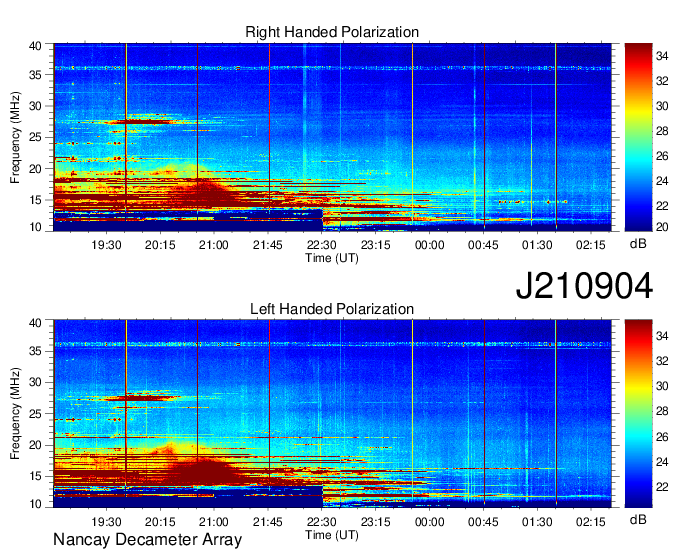This screenshot has width=680, height=552.
Task: Click the 02:15 time tick in Right Handed plot
Action: click(591, 245)
